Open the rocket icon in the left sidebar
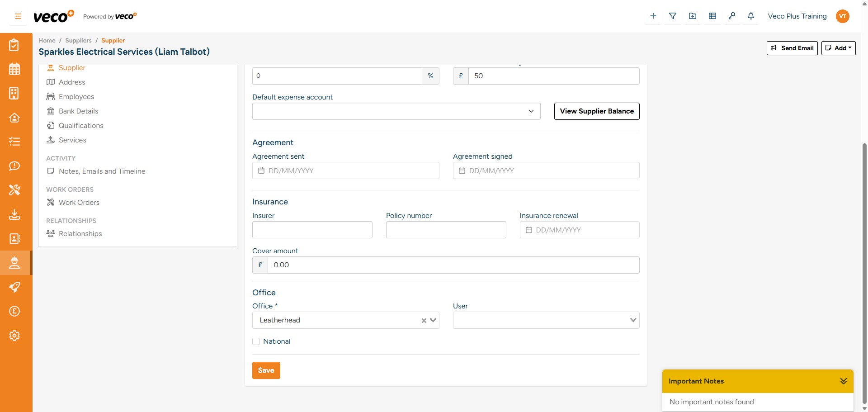The image size is (868, 412). click(x=15, y=287)
